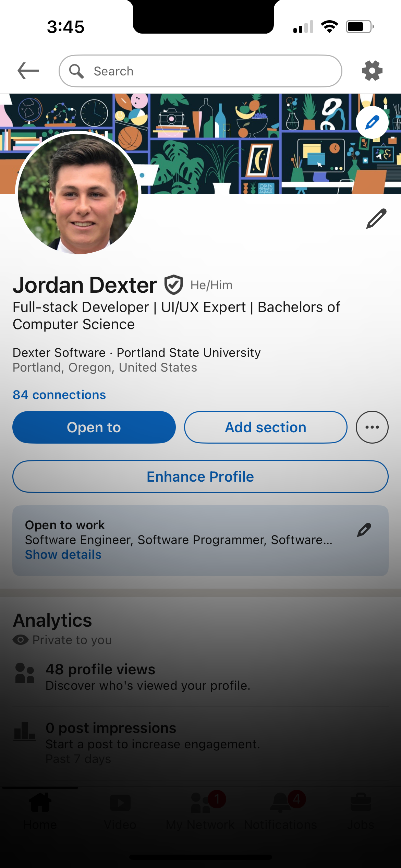This screenshot has height=868, width=401.
Task: Tap the search magnifier icon
Action: pos(76,71)
